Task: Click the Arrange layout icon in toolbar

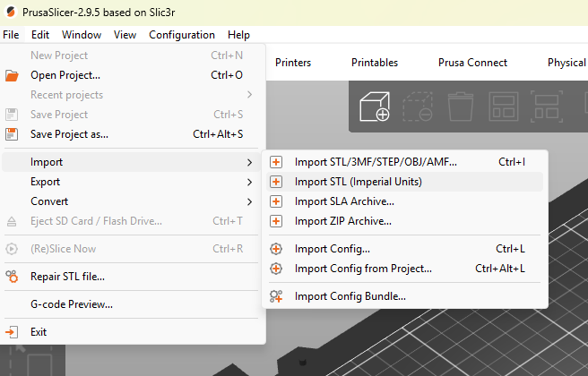Action: pos(504,107)
